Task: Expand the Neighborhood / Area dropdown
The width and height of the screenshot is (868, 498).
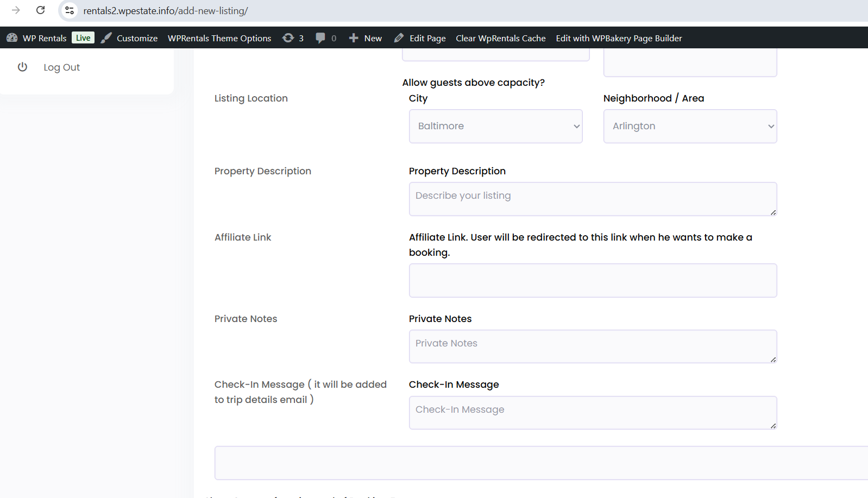Action: [x=690, y=127]
